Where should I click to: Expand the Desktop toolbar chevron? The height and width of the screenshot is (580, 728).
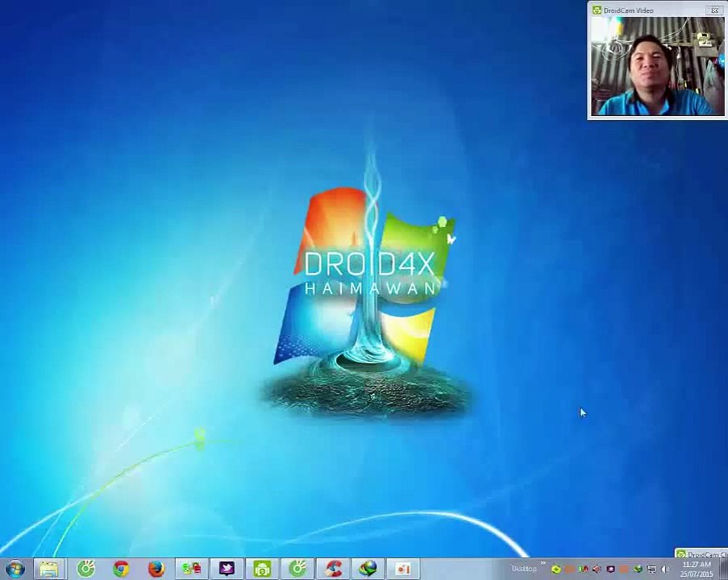point(543,562)
